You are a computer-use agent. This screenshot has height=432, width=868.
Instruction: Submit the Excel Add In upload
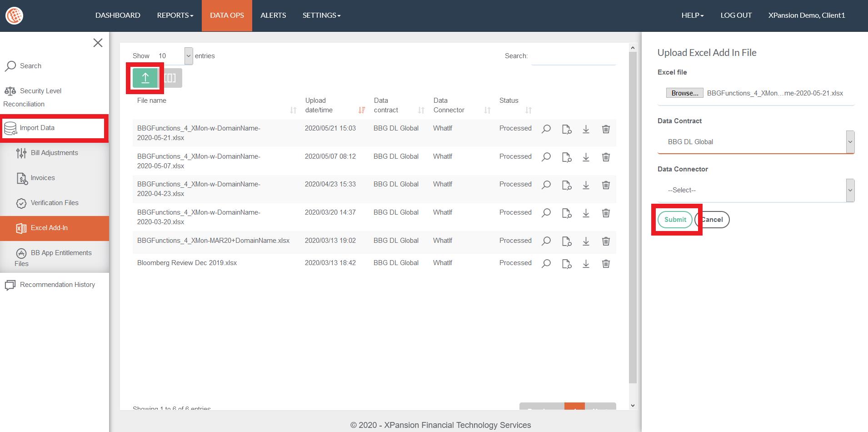(x=675, y=220)
